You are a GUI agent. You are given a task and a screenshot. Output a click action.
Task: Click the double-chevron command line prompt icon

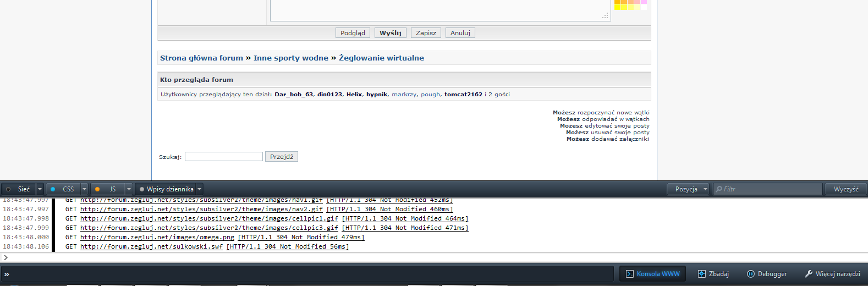pos(7,274)
